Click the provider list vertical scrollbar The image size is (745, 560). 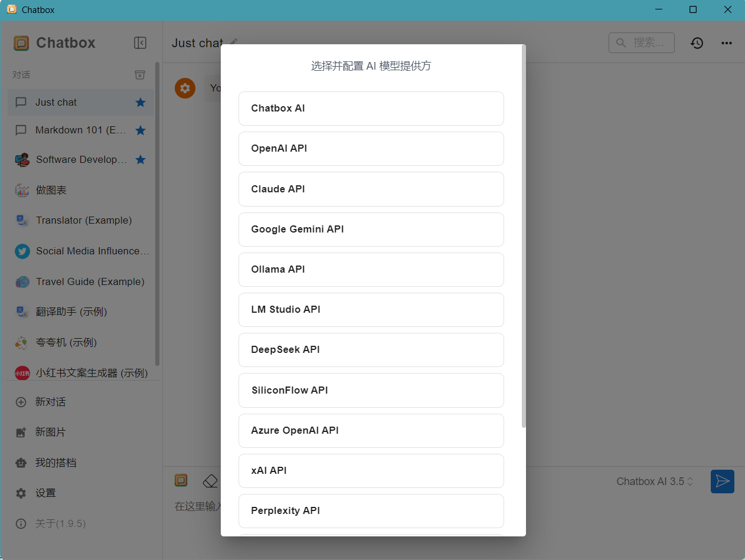tap(524, 236)
